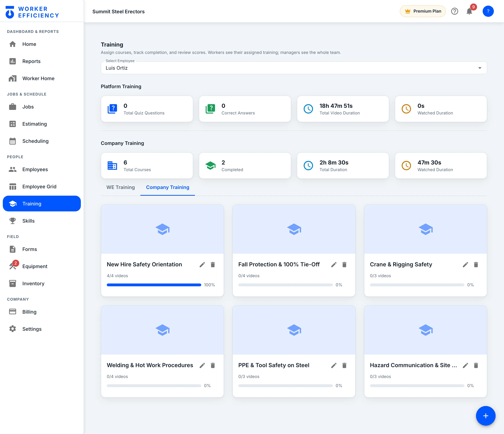The width and height of the screenshot is (504, 434).
Task: Click the Crane & Rigging Safety progress bar
Action: point(417,285)
